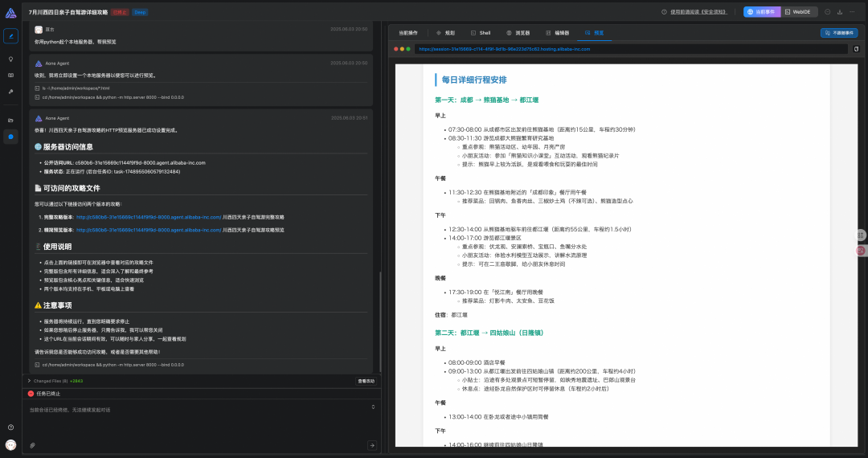Switch to the 当前事件 view toggle

pos(761,12)
